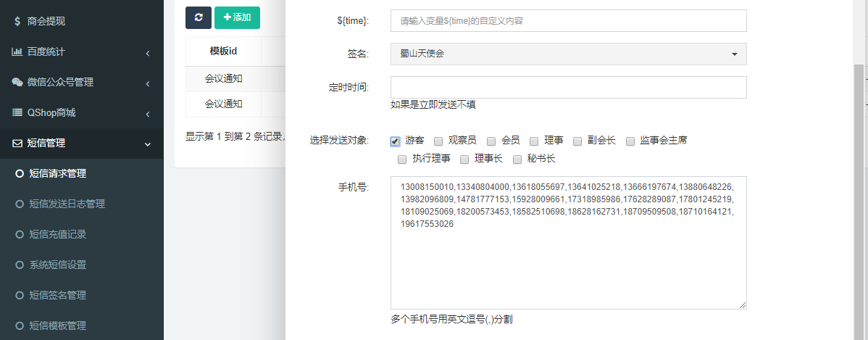Collapse the 短信管理 menu chevron
Image resolution: width=868 pixels, height=340 pixels.
tap(147, 144)
